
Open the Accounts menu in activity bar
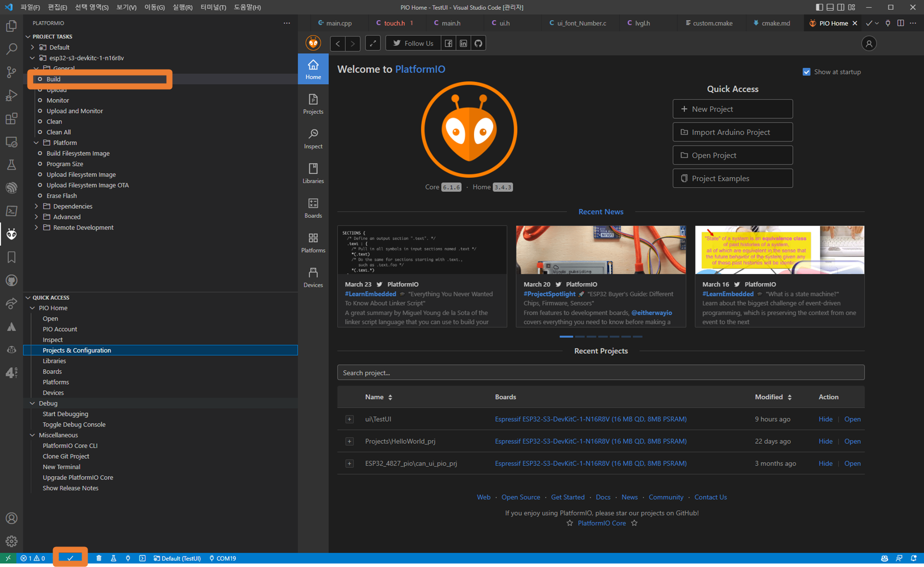click(11, 518)
